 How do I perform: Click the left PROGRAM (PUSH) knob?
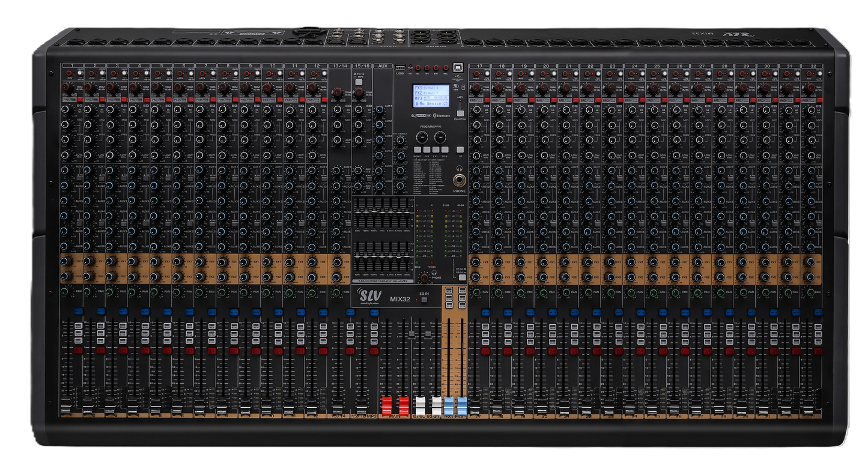(x=422, y=137)
